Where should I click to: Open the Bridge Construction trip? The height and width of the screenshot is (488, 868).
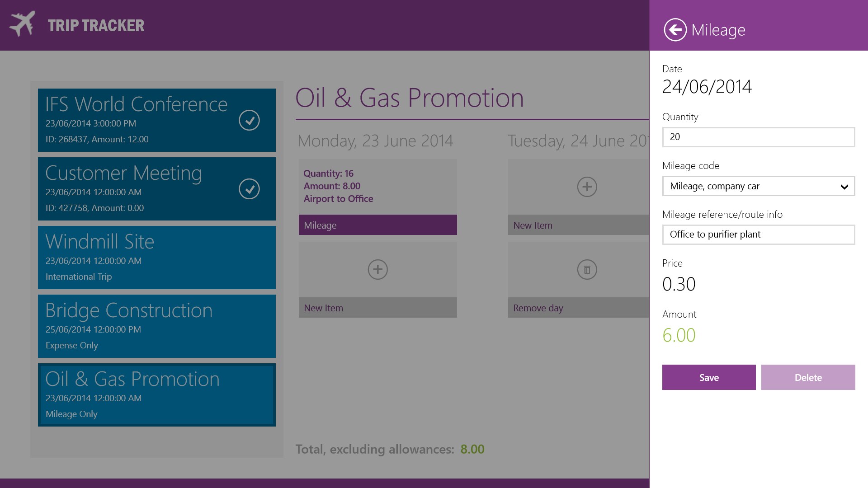pos(156,326)
